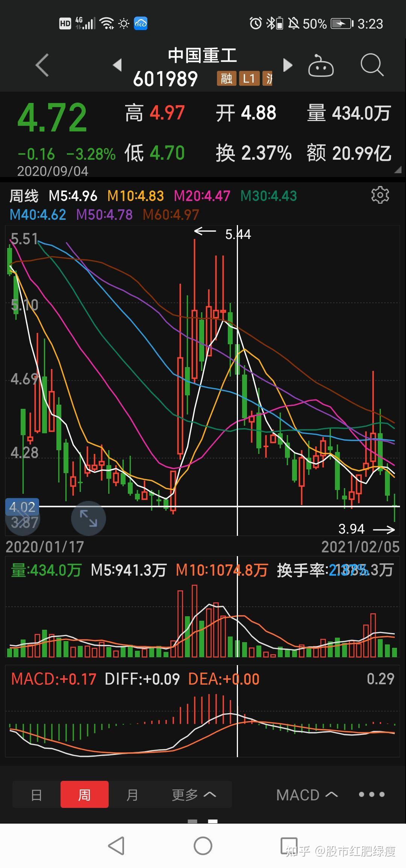Select the 周 weekly chart period
Viewport: 406px width, 868px height.
(85, 794)
